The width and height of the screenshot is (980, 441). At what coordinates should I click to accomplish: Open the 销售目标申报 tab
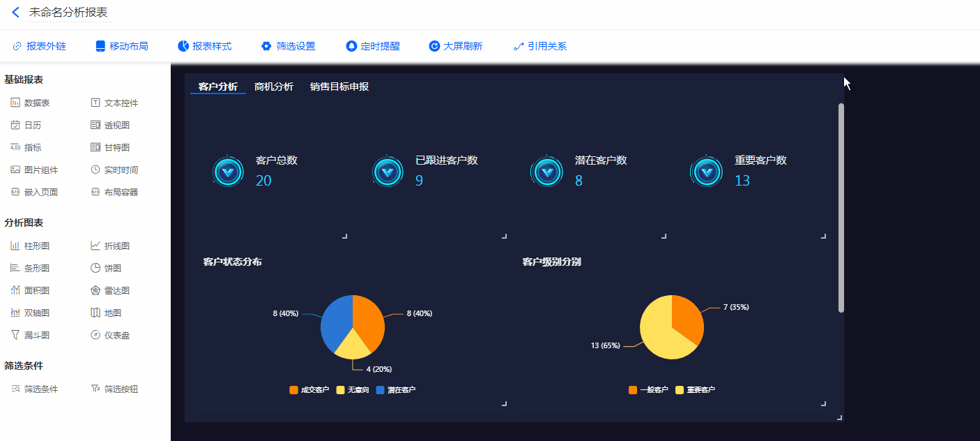coord(339,87)
